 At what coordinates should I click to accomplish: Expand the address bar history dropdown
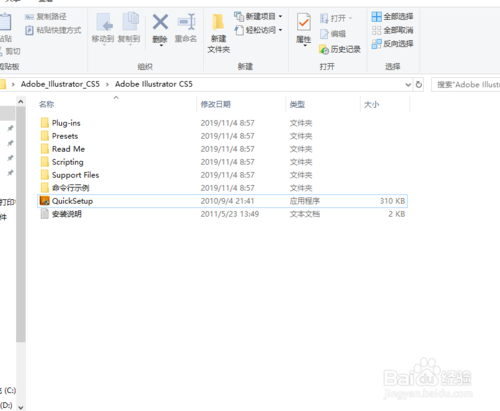(x=408, y=85)
